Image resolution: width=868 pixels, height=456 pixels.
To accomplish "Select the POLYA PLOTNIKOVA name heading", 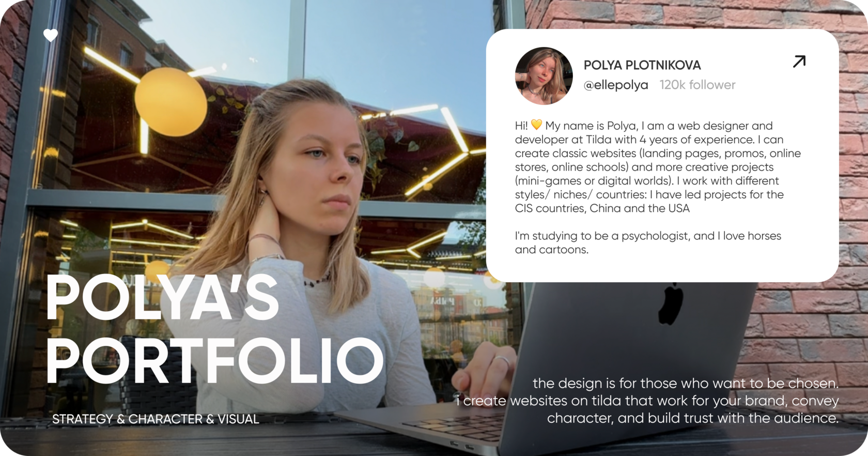I will click(642, 65).
